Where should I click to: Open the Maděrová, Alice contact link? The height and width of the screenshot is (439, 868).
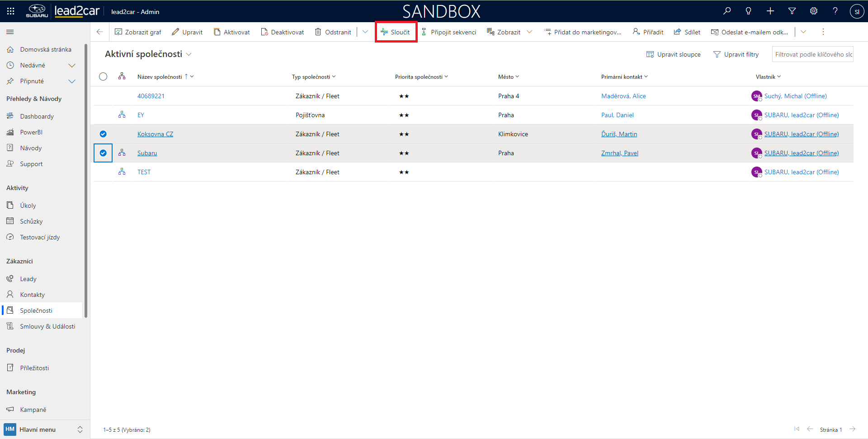point(623,96)
